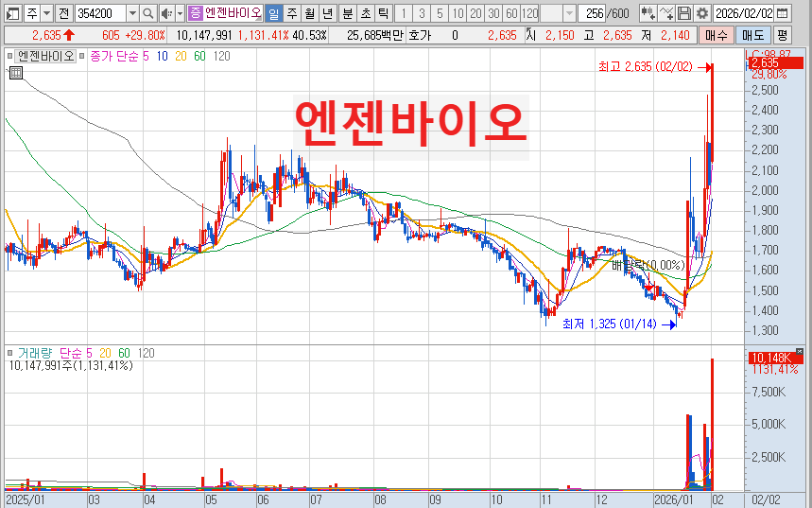Click the candle count field showing 256

tap(592, 13)
